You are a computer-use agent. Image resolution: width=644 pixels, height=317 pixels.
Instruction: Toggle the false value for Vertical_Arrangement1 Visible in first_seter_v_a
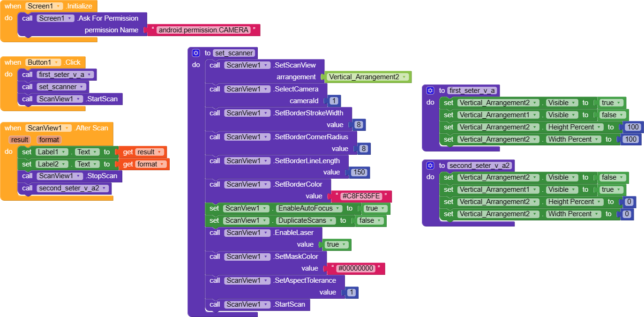point(613,115)
